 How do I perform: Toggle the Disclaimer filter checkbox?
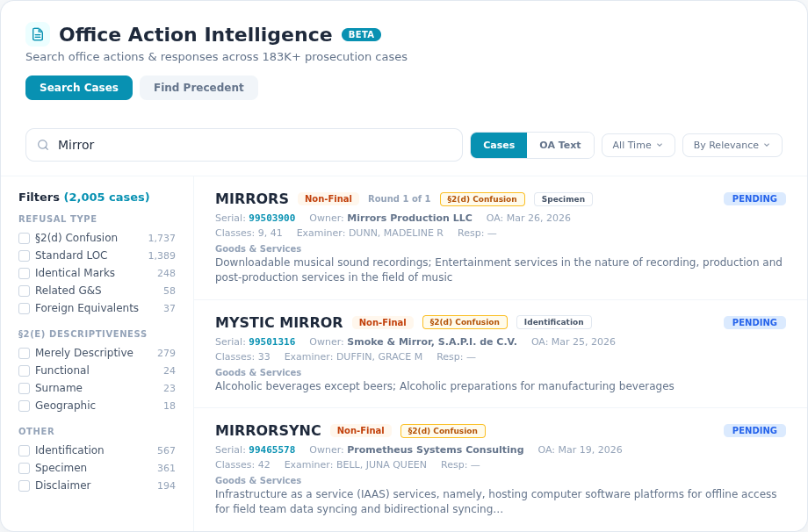(24, 485)
